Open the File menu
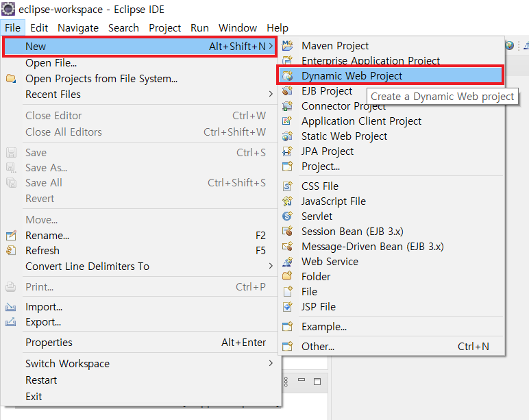529x420 pixels. pyautogui.click(x=13, y=27)
